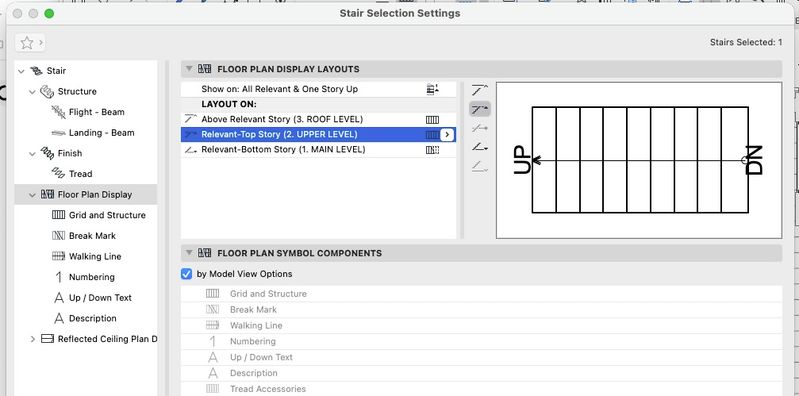Select Floor Plan Display tree item
799x396 pixels.
pyautogui.click(x=95, y=195)
